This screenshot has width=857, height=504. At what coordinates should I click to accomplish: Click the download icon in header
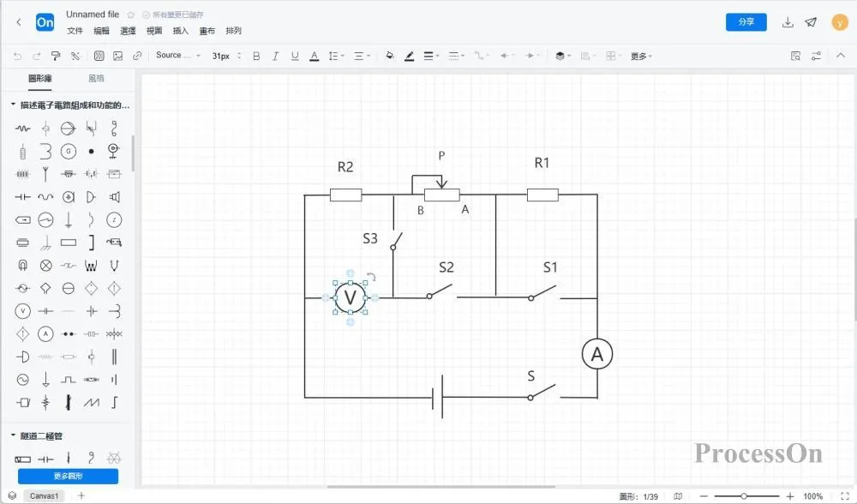pyautogui.click(x=788, y=22)
